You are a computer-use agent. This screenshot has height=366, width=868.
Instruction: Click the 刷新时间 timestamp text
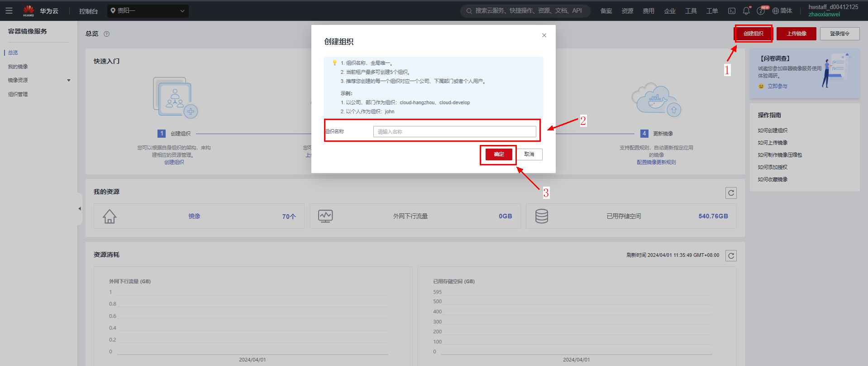click(x=673, y=255)
